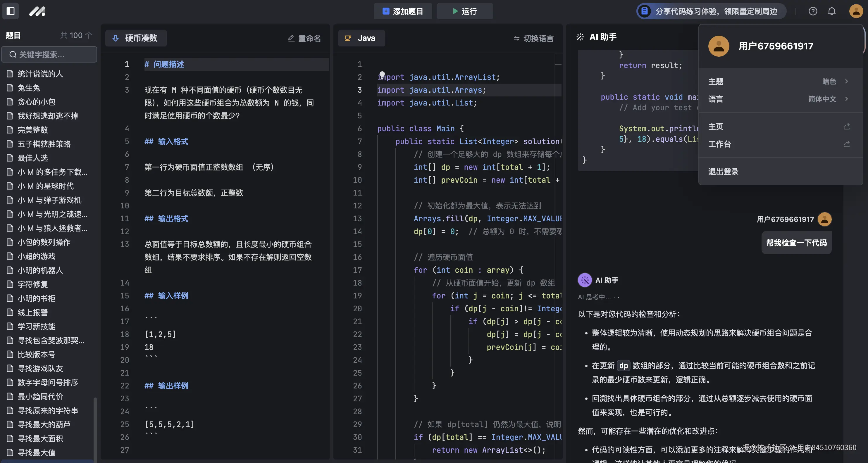868x463 pixels.
Task: Click 退出登录 to log out
Action: (x=723, y=172)
